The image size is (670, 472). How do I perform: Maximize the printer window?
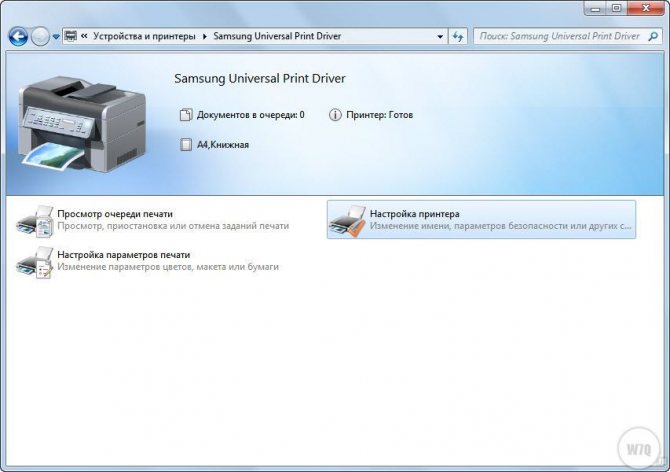(x=617, y=8)
